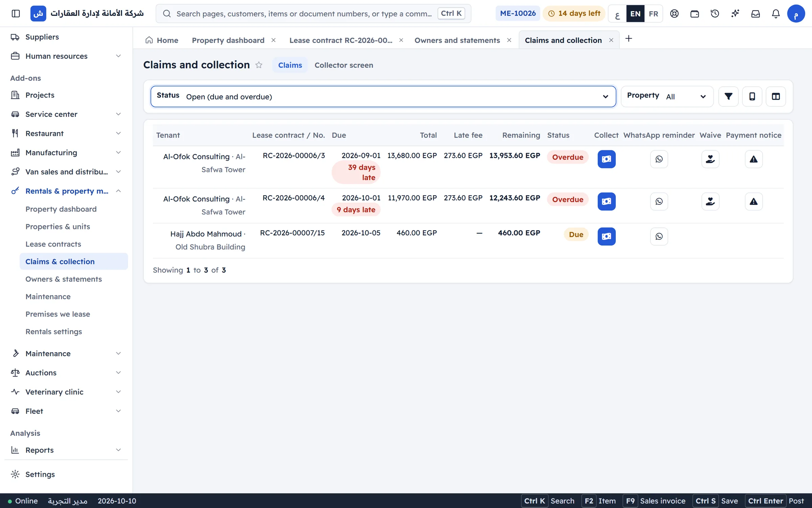Viewport: 812px width, 508px height.
Task: Open the Home tab
Action: (162, 40)
